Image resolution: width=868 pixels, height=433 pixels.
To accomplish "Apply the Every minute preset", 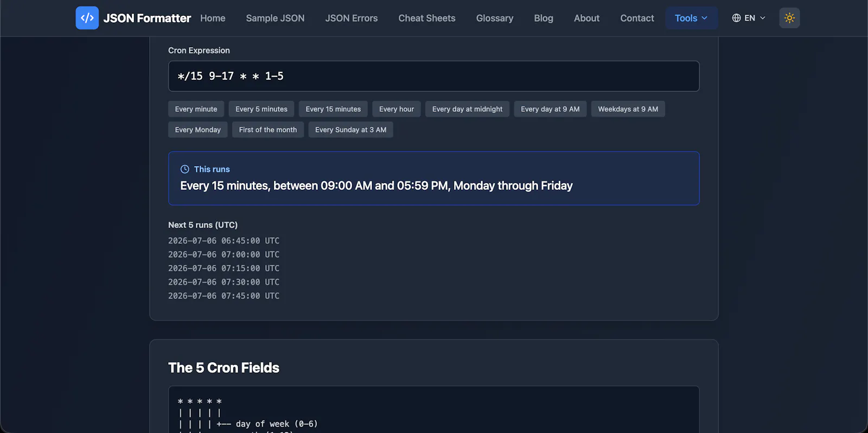I will (196, 109).
